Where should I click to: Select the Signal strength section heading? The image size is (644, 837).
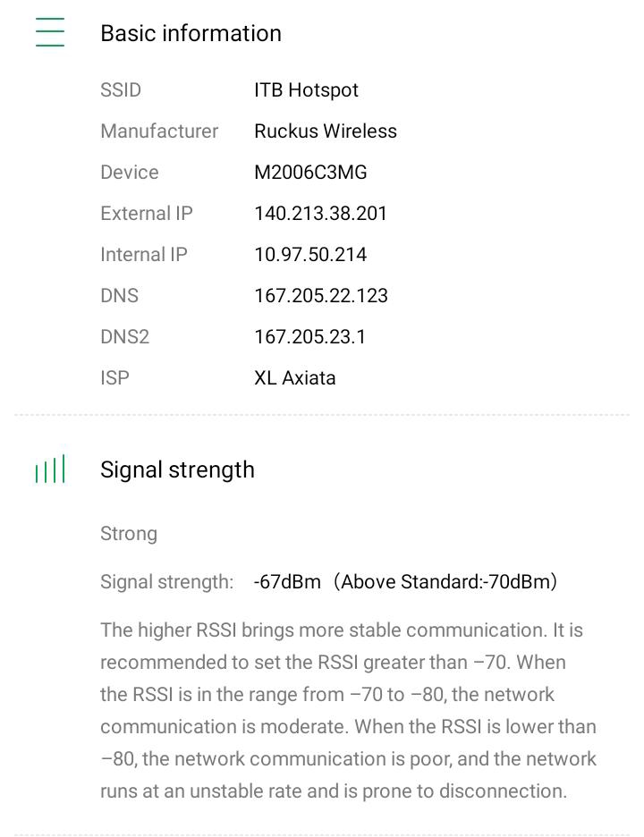point(177,469)
